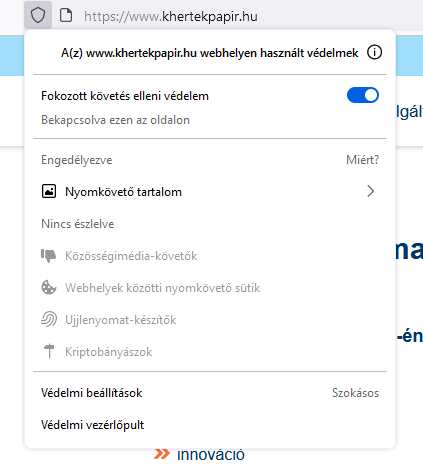Open the Nyomkövető tartalom row
Image resolution: width=423 pixels, height=468 pixels.
(210, 192)
